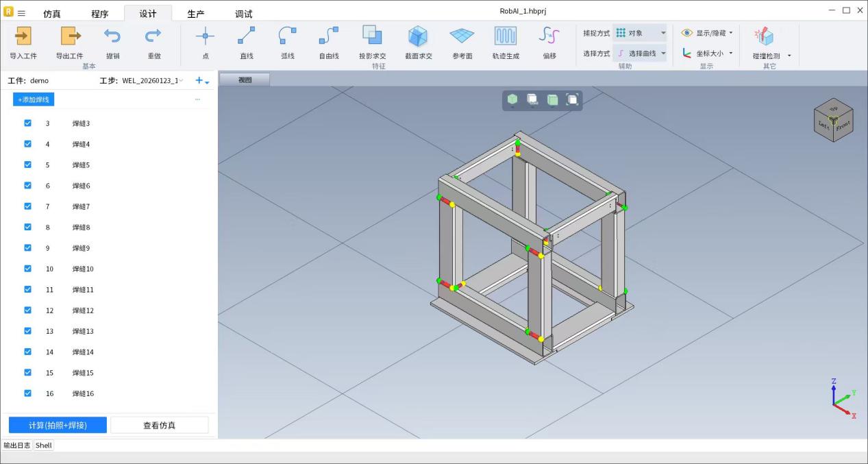The width and height of the screenshot is (868, 464).
Task: Open the 工步 WEL_20260123 dropdown
Action: [x=152, y=81]
